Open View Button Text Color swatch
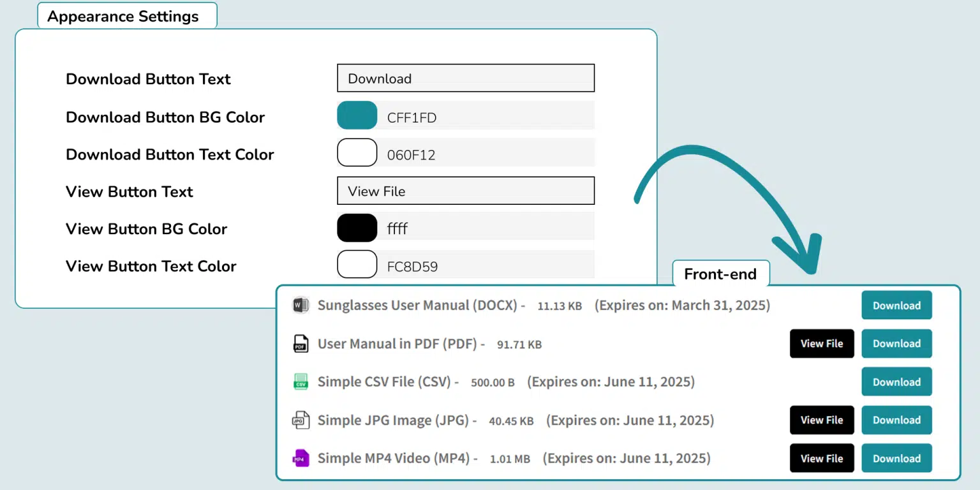Image resolution: width=980 pixels, height=490 pixels. click(357, 265)
